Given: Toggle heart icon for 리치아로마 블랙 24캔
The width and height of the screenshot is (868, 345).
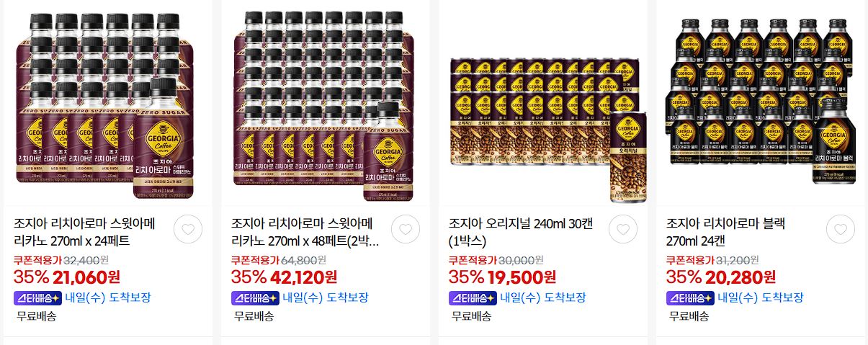Looking at the screenshot, I should (841, 229).
